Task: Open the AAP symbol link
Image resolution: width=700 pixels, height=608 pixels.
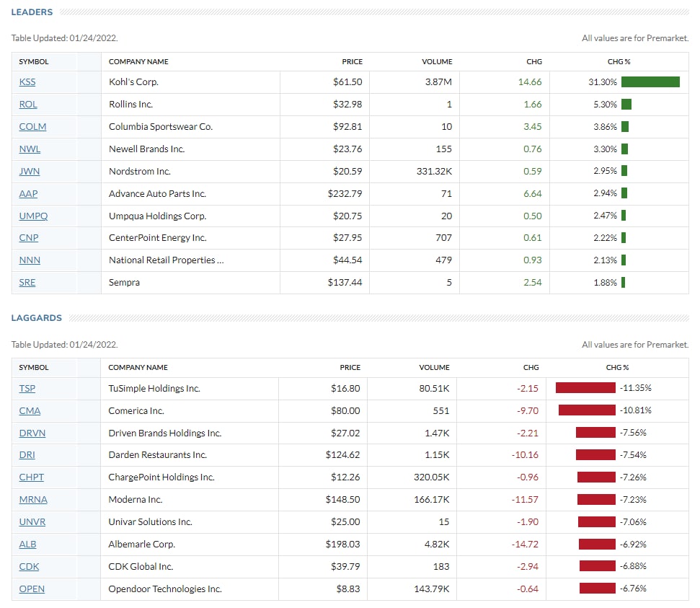Action: (x=28, y=194)
